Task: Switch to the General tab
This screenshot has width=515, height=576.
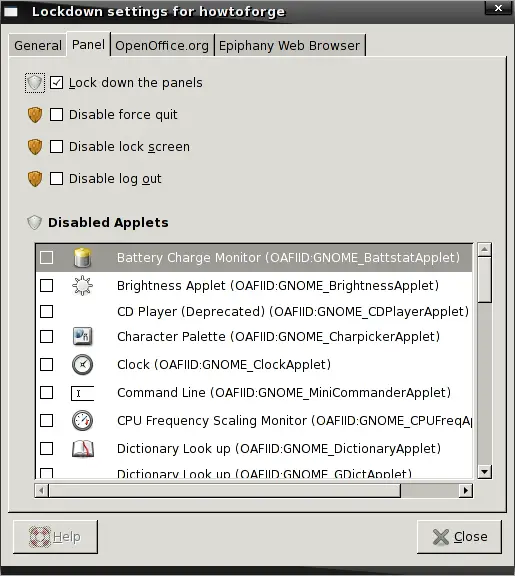Action: [x=38, y=46]
